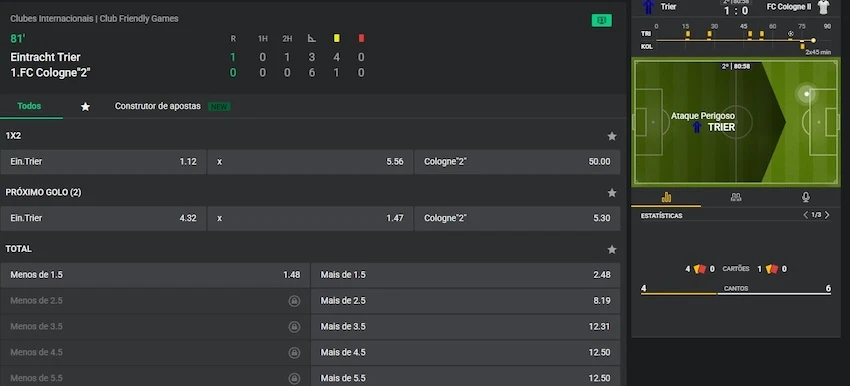850x386 pixels.
Task: Open the lineups people icon tab
Action: [x=736, y=197]
